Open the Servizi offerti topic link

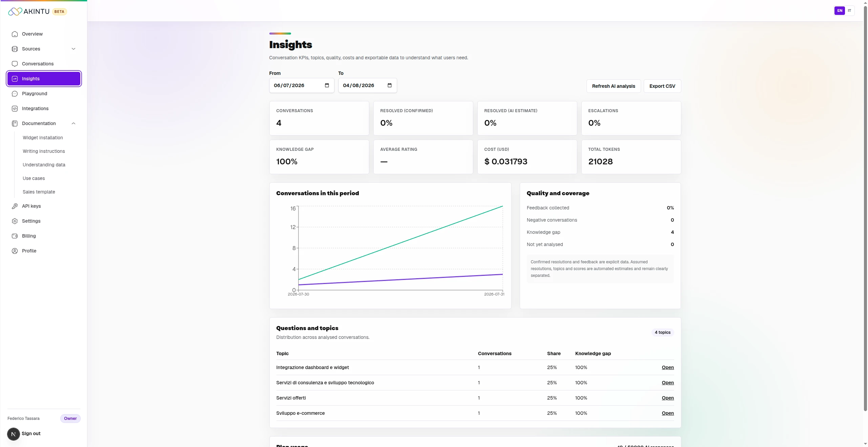[x=668, y=398]
